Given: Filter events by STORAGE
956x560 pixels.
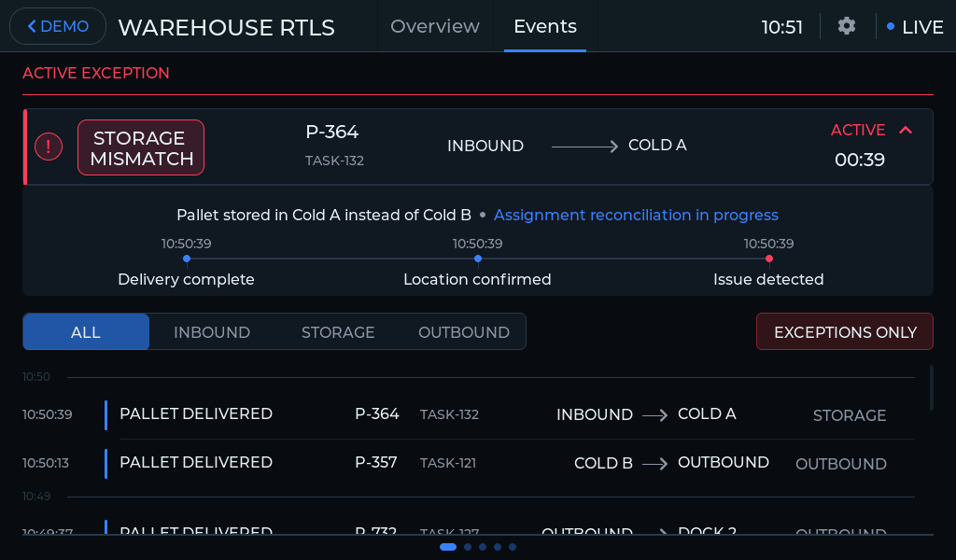Looking at the screenshot, I should (x=338, y=332).
